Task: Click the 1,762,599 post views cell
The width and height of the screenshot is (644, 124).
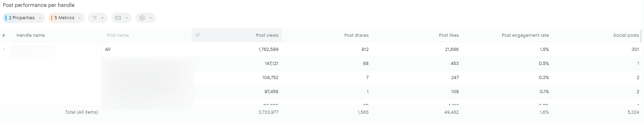Action: (x=268, y=49)
